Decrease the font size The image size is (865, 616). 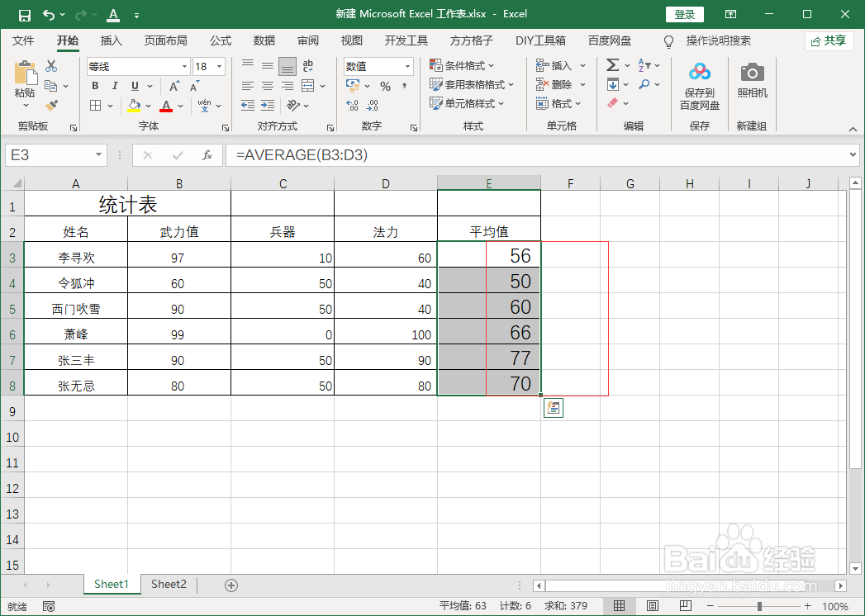pyautogui.click(x=194, y=86)
